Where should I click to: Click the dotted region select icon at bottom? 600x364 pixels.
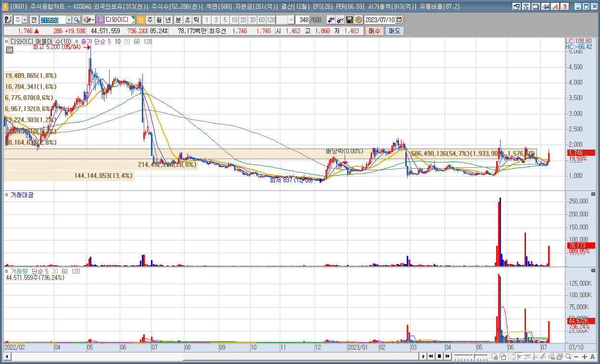point(511,356)
